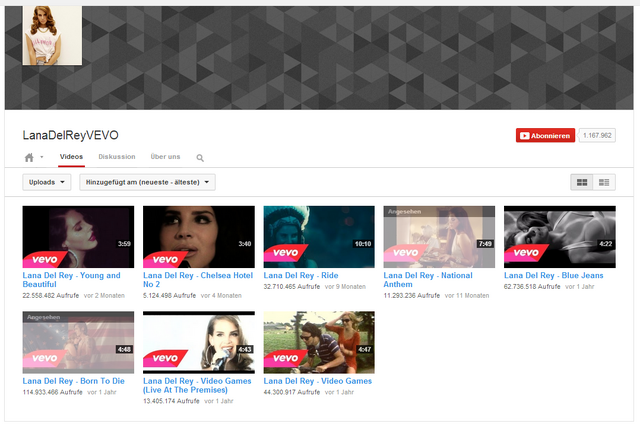
Task: Open Lana Del Rey - National Anthem link
Action: (428, 280)
